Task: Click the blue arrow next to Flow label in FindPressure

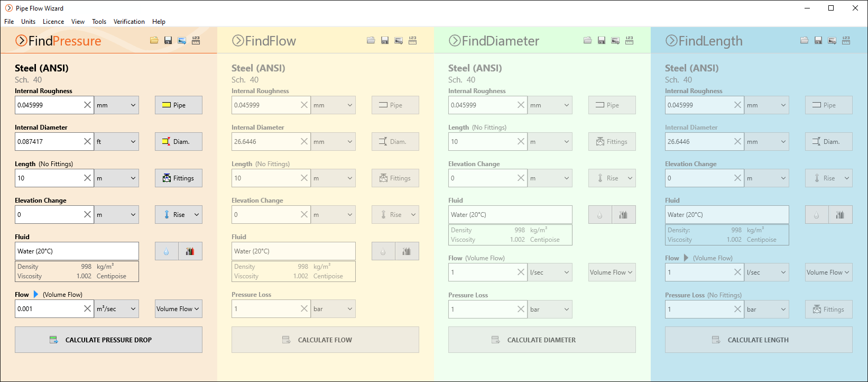Action: 36,295
